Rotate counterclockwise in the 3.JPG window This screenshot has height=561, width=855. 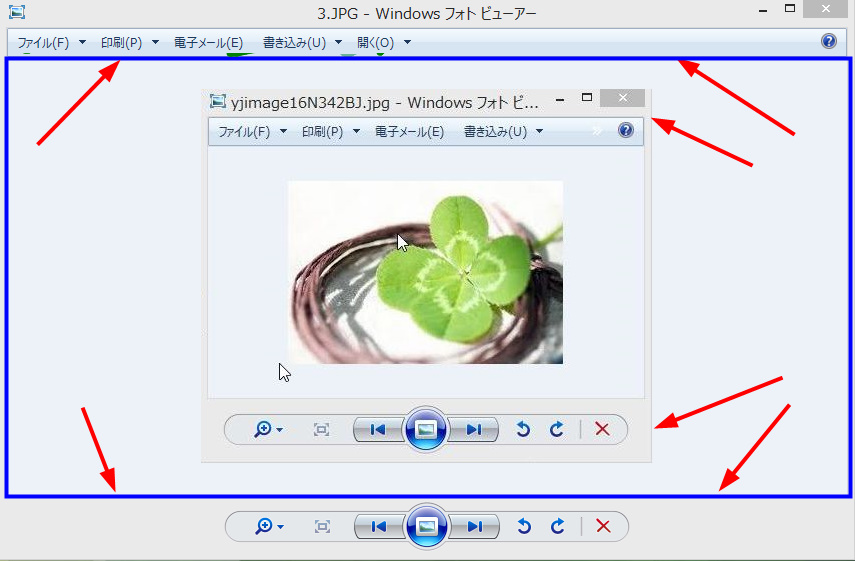tap(523, 526)
